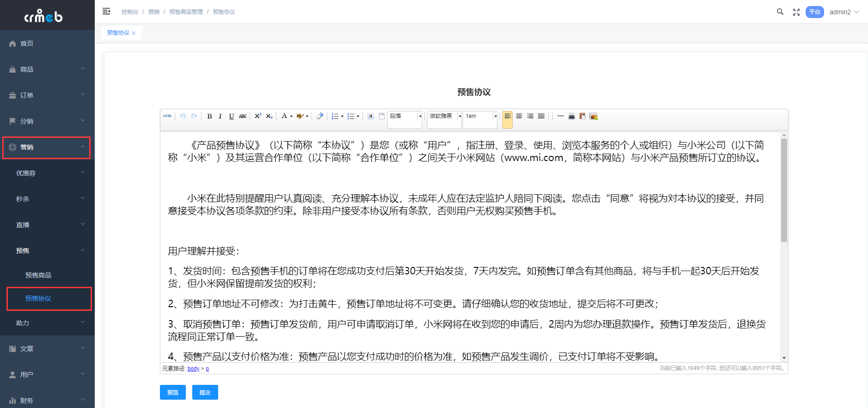Justify text alignment

(541, 116)
